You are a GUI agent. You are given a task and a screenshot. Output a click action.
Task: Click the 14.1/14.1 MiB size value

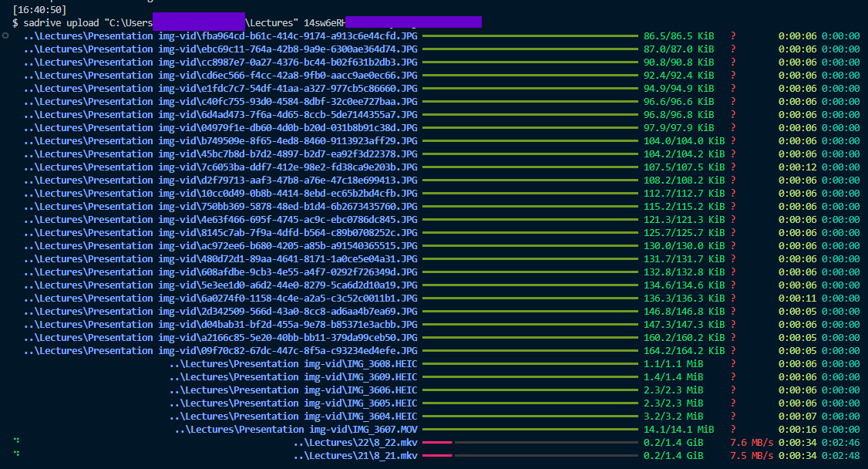pos(678,429)
